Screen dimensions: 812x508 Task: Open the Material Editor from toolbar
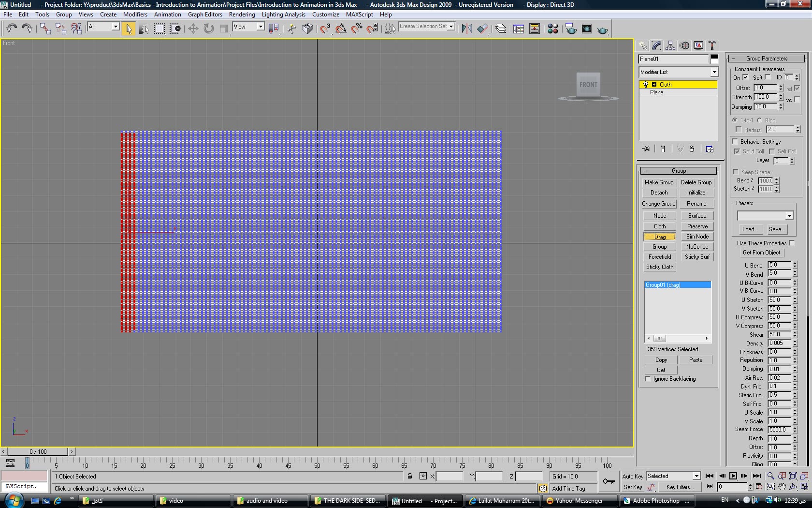[x=553, y=29]
